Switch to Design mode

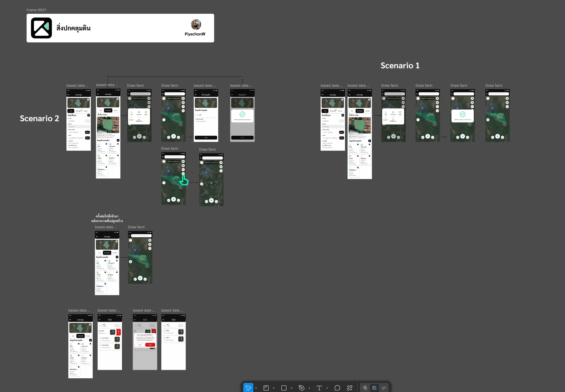[x=374, y=388]
